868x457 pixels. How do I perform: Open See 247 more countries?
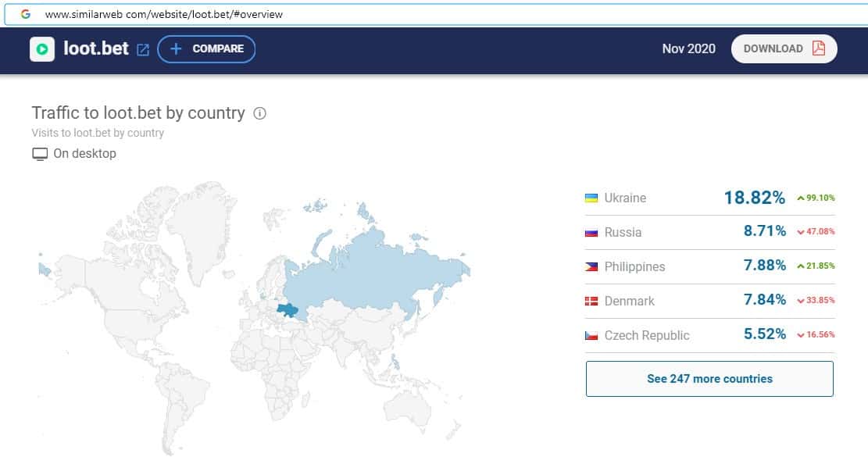pos(709,379)
